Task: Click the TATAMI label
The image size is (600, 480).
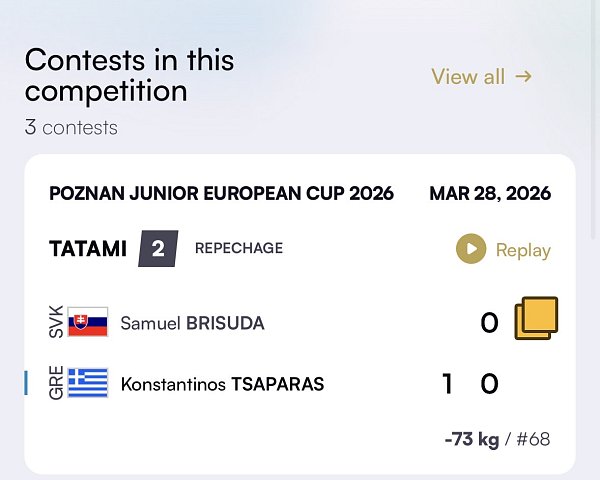Action: [88, 248]
